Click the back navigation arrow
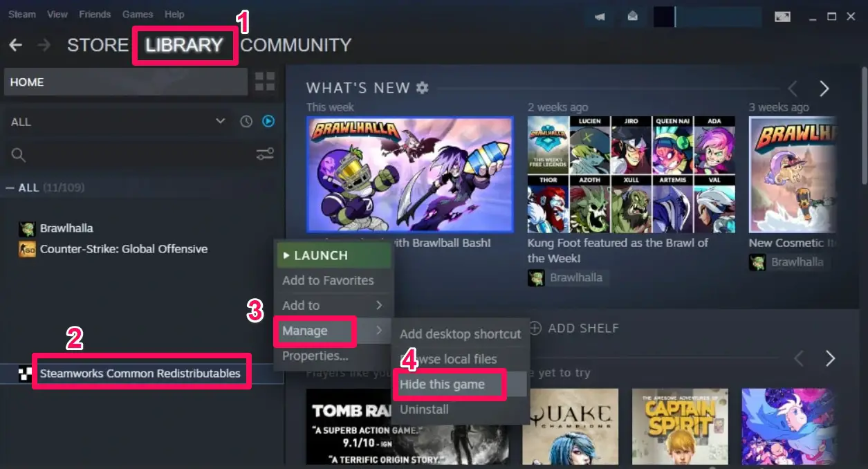 pos(15,45)
